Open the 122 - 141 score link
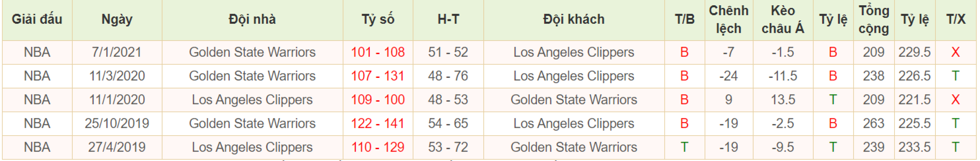This screenshot has height=161, width=980. [x=377, y=124]
